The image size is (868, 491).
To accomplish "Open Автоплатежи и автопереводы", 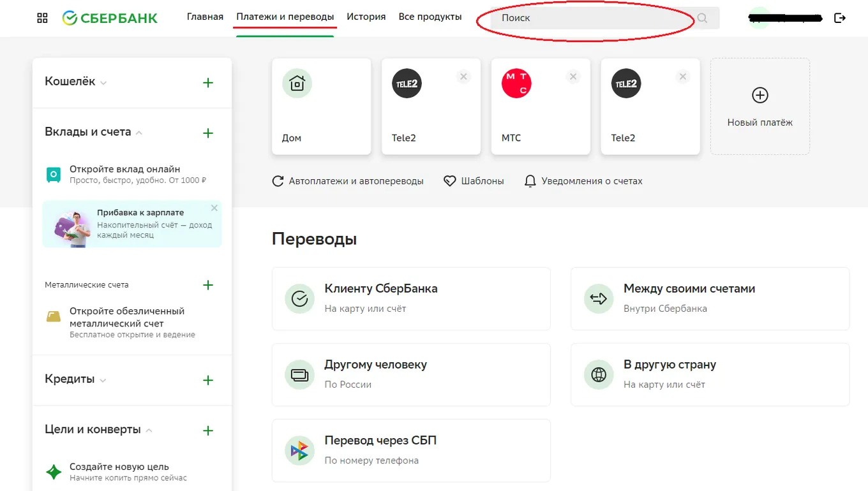I will [348, 181].
